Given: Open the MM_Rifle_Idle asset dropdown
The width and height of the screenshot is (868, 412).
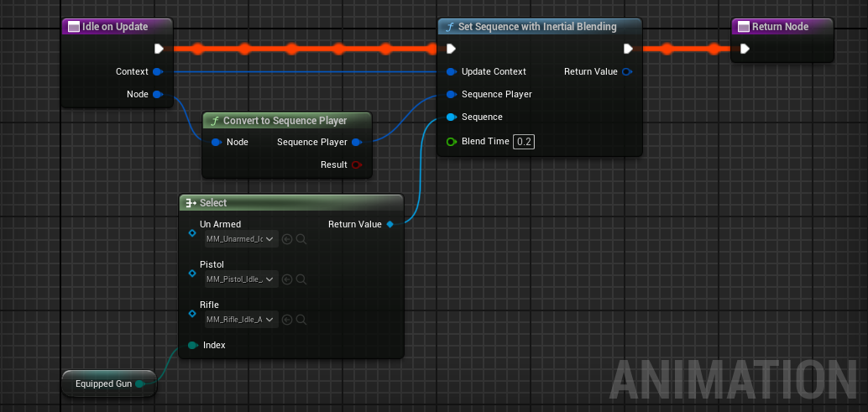Looking at the screenshot, I should tap(242, 319).
